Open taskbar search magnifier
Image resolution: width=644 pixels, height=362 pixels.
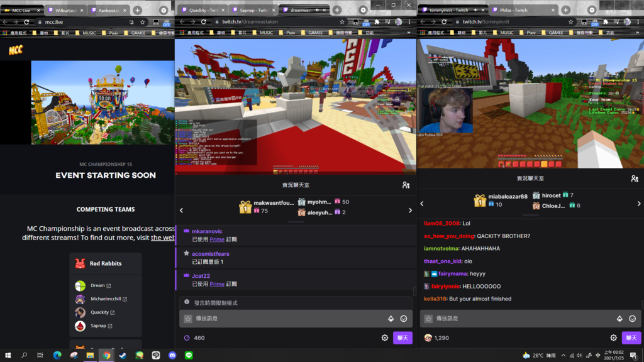pyautogui.click(x=24, y=356)
